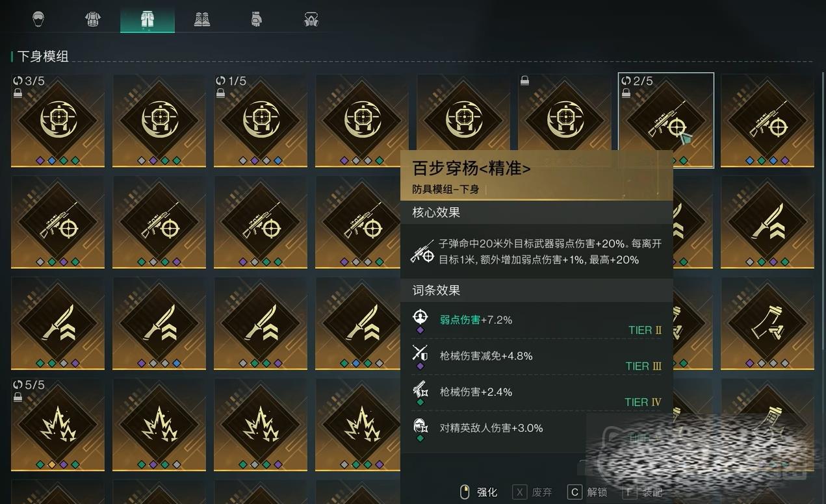Screen dimensions: 826x504
Task: Click the lock icon on the 3/5 module
Action: tap(18, 94)
